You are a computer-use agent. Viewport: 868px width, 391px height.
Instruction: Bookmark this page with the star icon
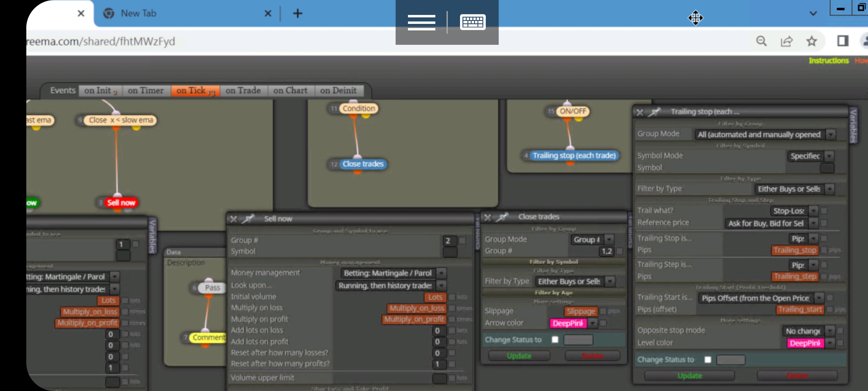coord(811,41)
